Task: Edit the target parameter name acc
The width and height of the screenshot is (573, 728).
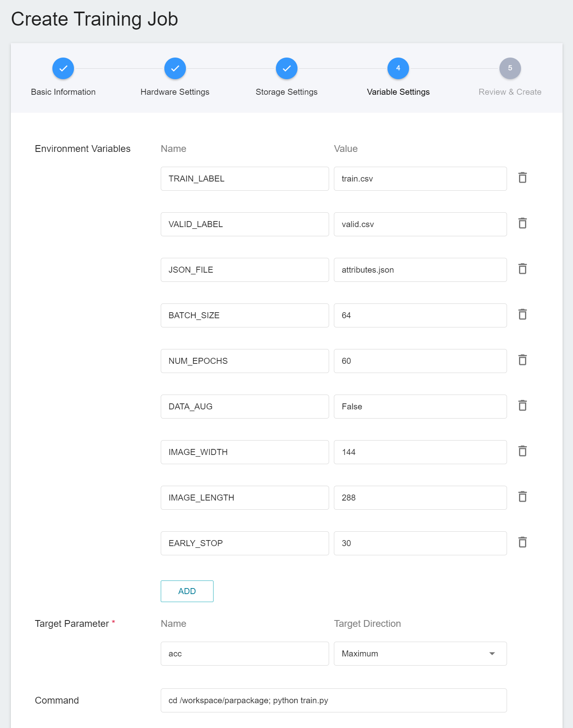Action: [245, 654]
